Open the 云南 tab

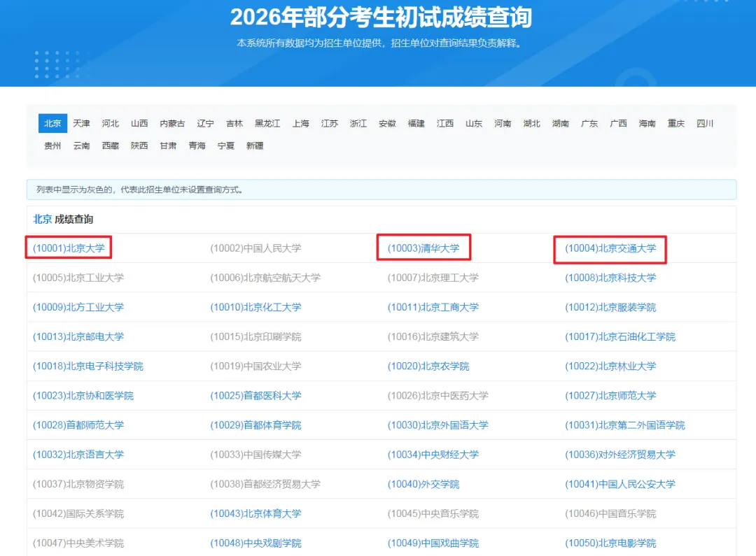click(81, 145)
